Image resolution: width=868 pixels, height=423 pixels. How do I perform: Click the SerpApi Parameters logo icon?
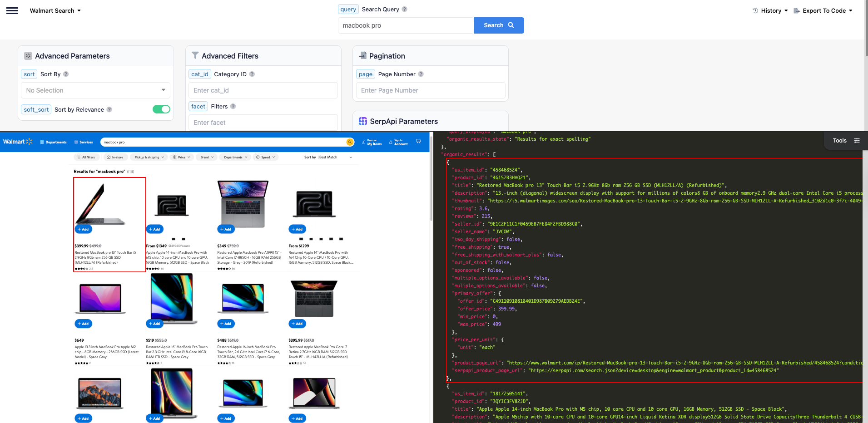click(x=363, y=121)
